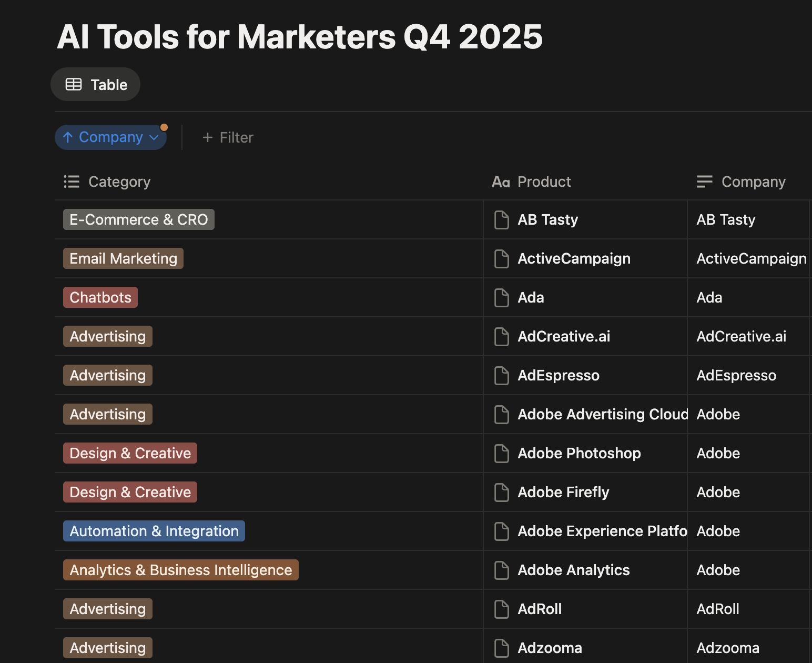The height and width of the screenshot is (663, 812).
Task: Click the text-property icon beside the Company header
Action: point(704,182)
